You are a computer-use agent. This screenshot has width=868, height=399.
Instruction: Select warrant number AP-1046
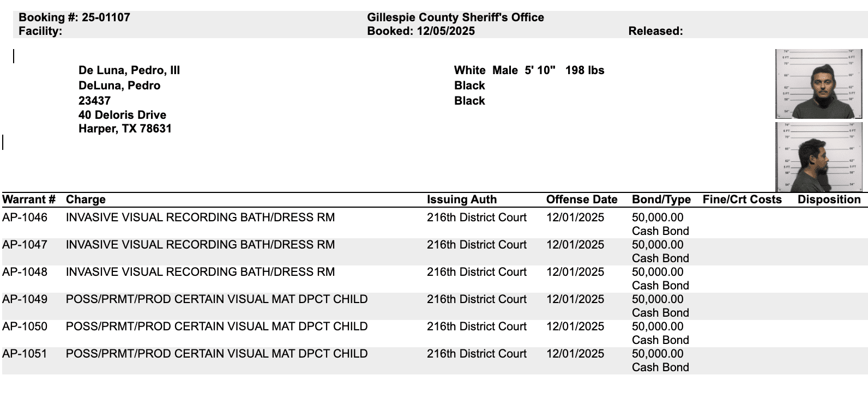point(25,217)
